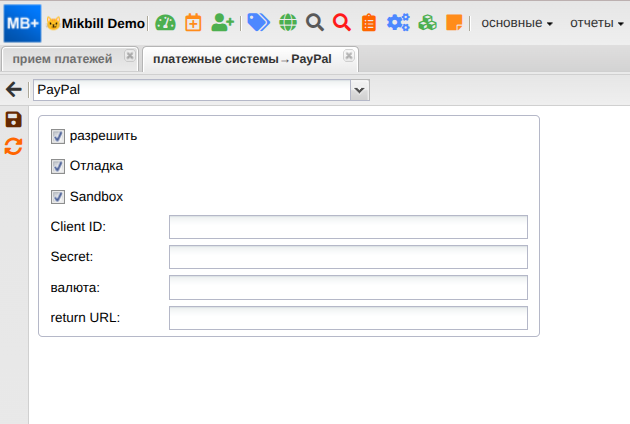Close the прием платежей tab

129,55
